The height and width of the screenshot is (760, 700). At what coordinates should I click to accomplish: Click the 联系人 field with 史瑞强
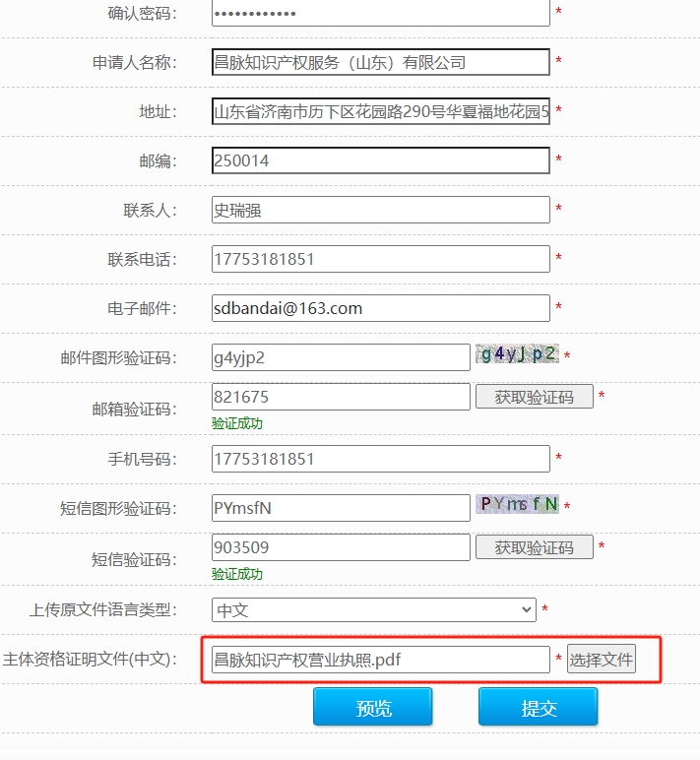point(380,210)
